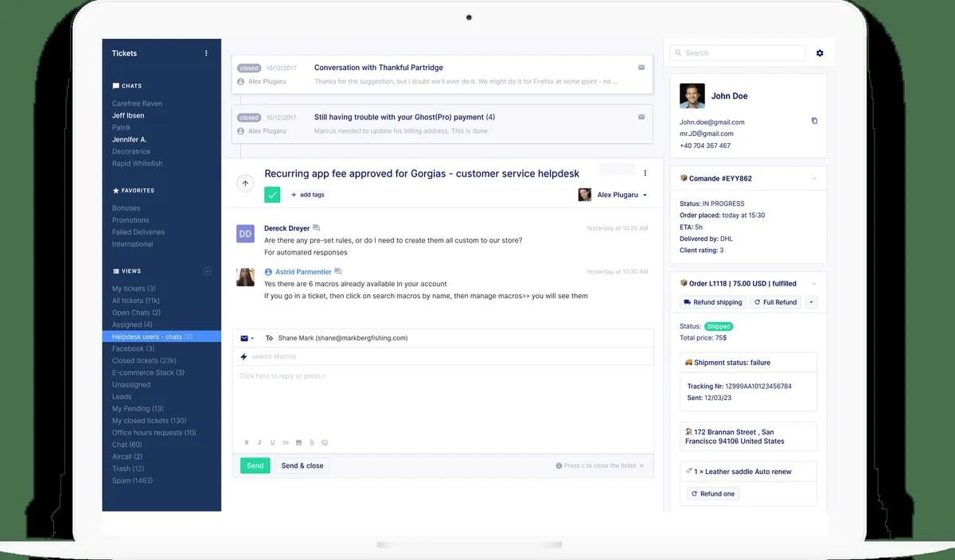Open the Rapid Whitefish chat
955x560 pixels.
tap(137, 163)
